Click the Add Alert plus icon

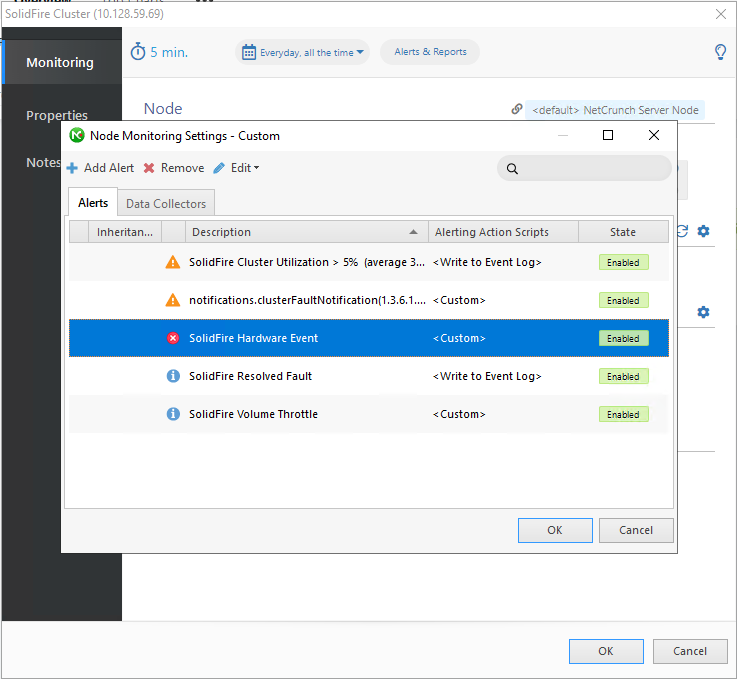tap(72, 168)
